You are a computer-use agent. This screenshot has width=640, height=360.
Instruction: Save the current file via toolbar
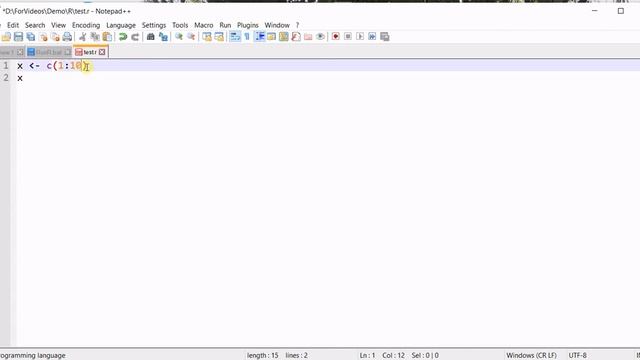pos(18,37)
